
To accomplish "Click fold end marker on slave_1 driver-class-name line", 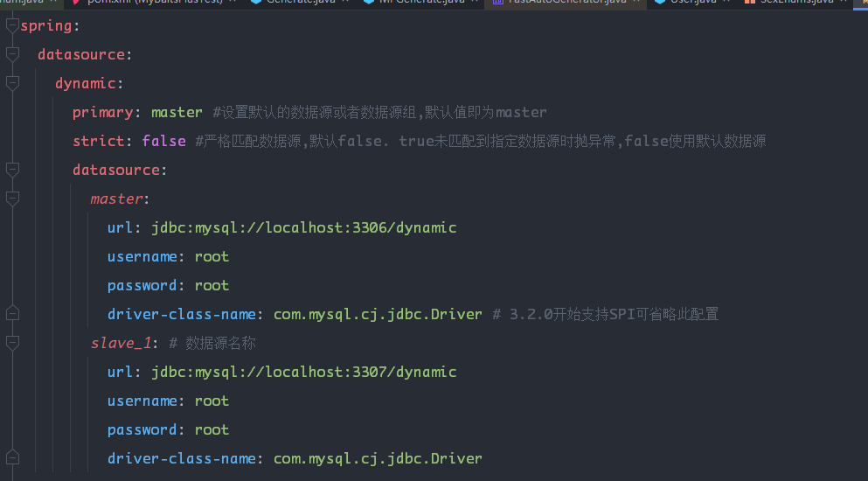I will [11, 458].
